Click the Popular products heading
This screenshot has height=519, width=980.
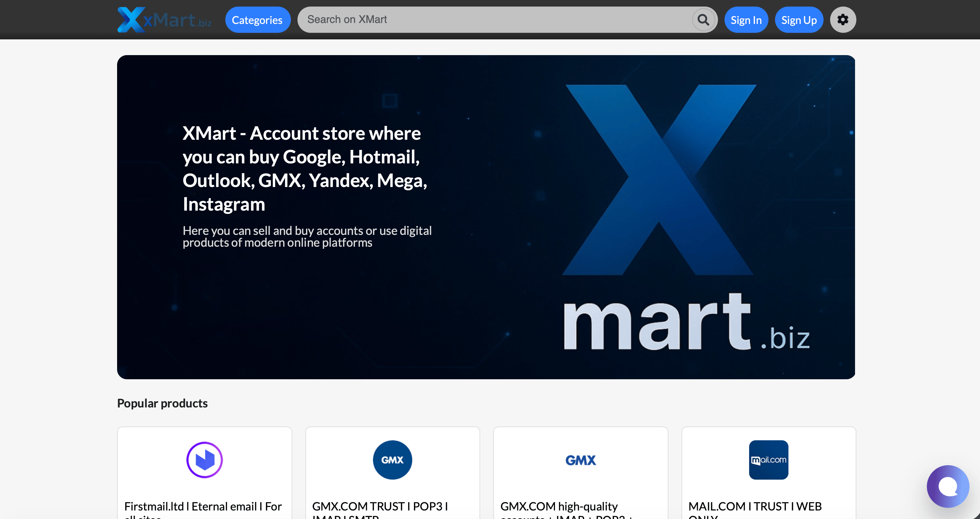pyautogui.click(x=162, y=403)
